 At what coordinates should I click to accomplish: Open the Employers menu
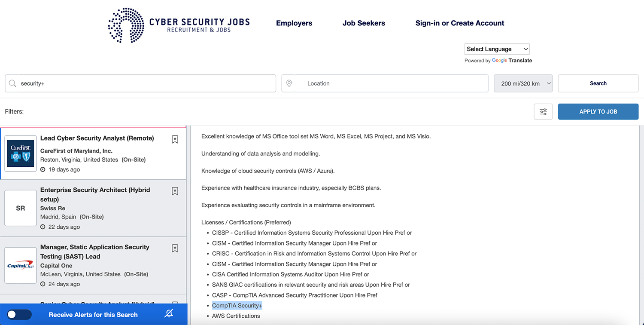tap(294, 23)
